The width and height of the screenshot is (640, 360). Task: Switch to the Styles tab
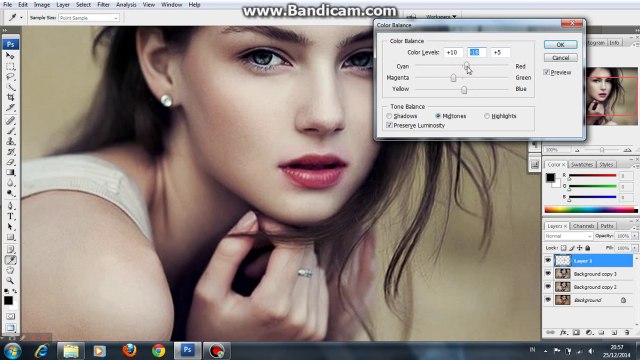coord(606,164)
